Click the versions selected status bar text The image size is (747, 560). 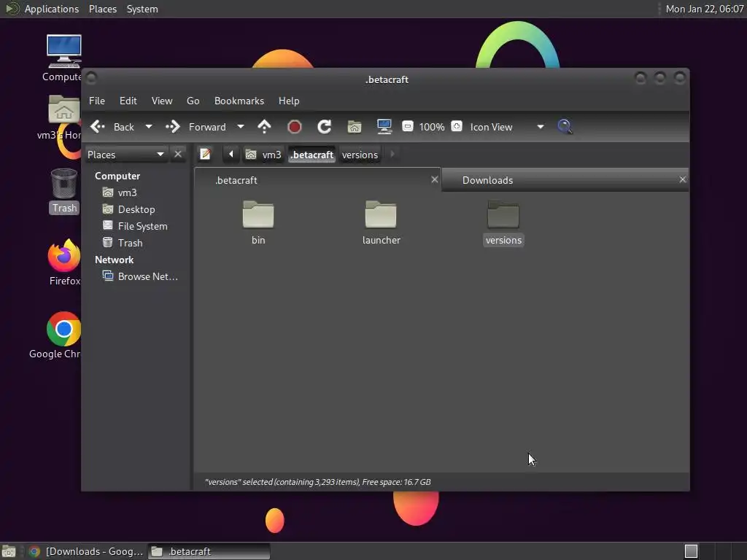[318, 482]
